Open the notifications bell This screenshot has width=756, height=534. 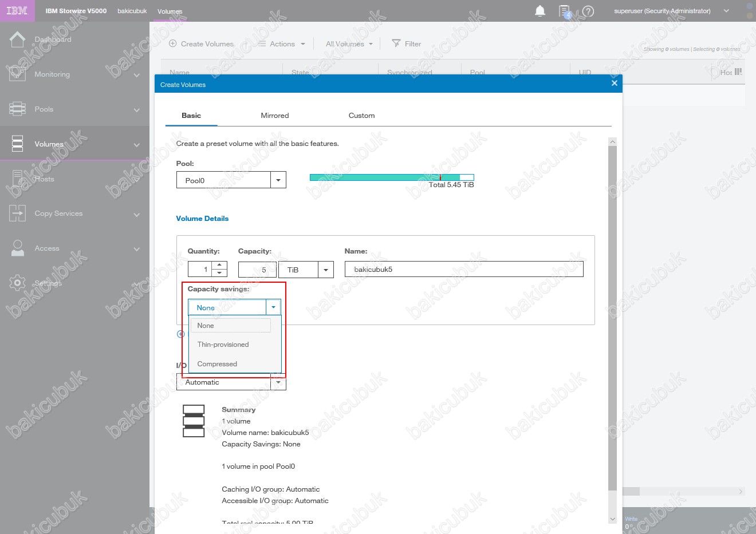point(540,11)
